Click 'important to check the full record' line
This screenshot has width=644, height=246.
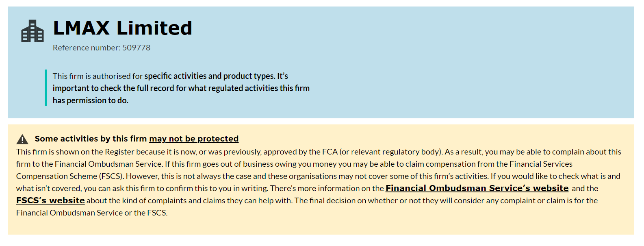[x=181, y=88]
